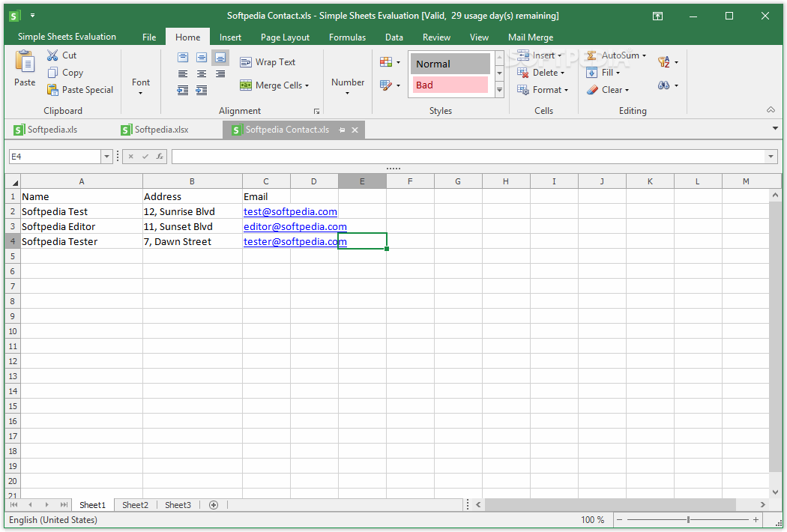Open Alignment dialog launcher

pos(316,112)
